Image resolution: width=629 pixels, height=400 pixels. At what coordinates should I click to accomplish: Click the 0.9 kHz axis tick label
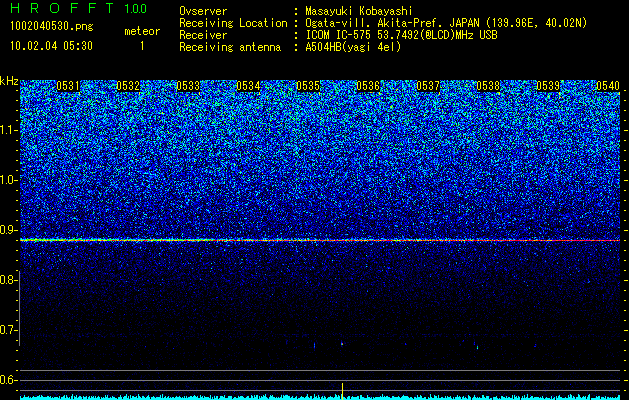(x=8, y=230)
